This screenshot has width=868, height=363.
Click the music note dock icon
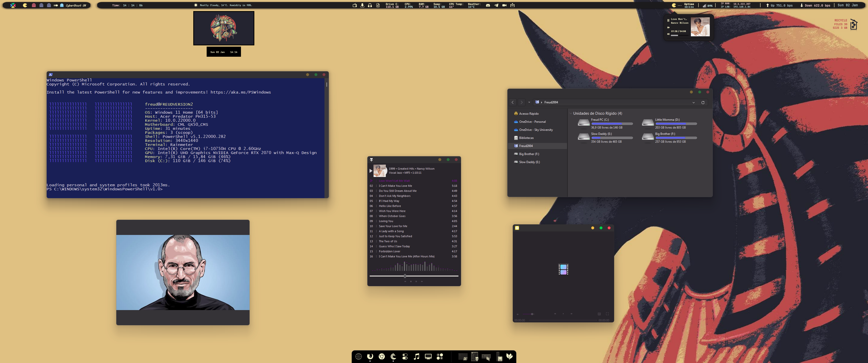click(417, 356)
